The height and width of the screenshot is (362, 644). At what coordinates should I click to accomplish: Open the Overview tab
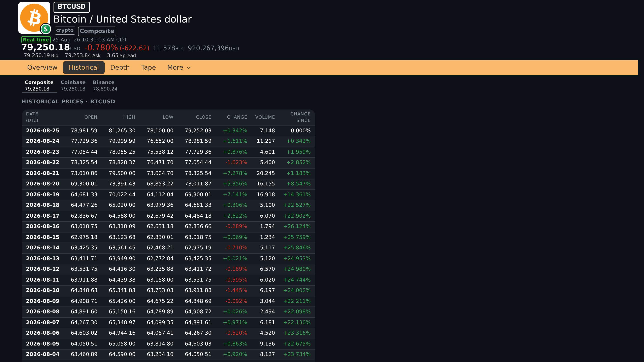tap(42, 67)
